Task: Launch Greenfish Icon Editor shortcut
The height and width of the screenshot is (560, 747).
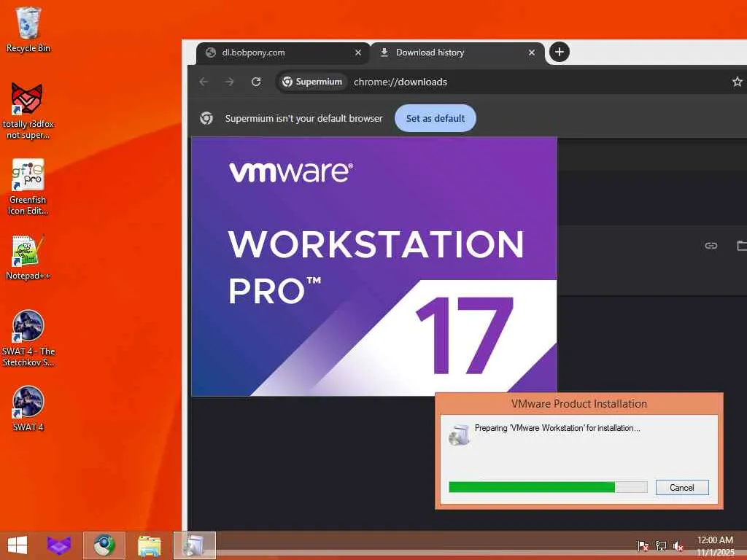Action: [28, 187]
